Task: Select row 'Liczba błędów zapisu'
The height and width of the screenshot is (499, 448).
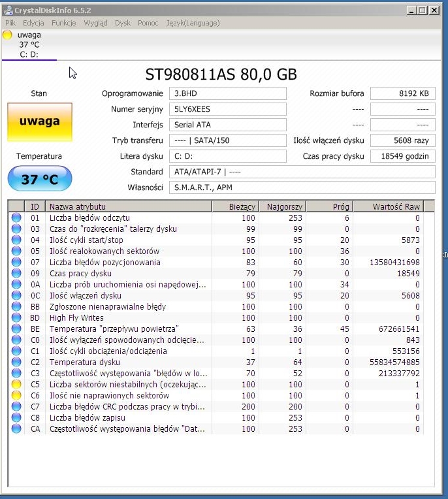Action: click(x=216, y=417)
